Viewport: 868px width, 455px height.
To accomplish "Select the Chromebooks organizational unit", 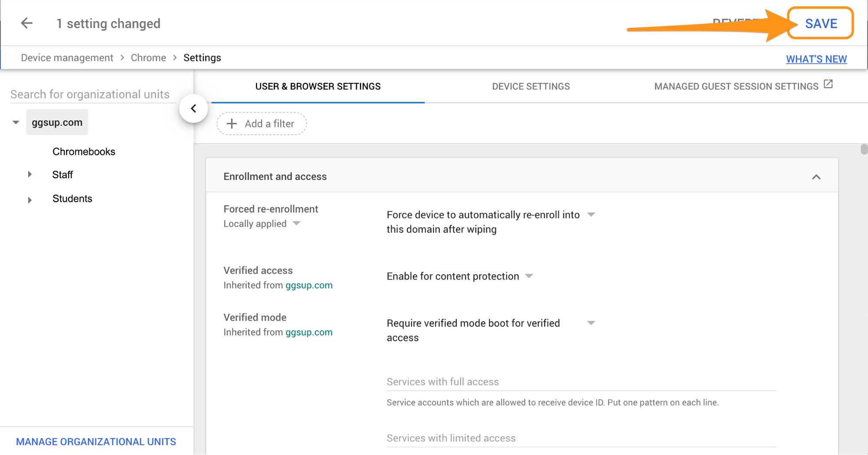I will click(84, 152).
